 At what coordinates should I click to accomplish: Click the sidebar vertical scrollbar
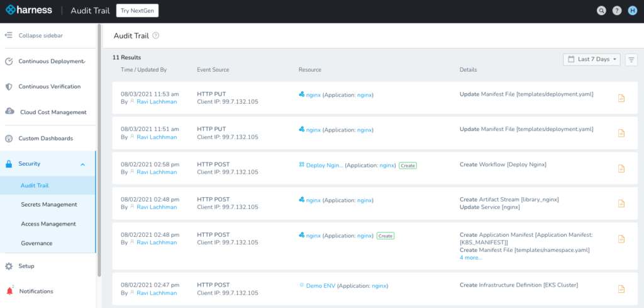pos(99,150)
